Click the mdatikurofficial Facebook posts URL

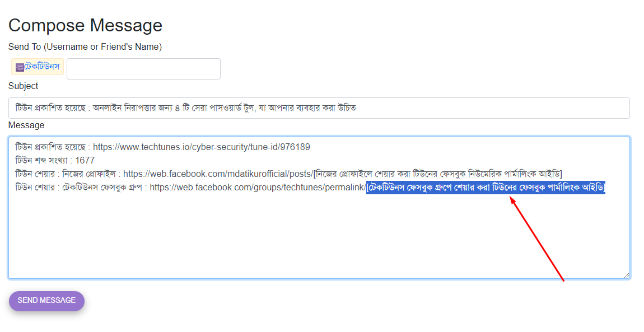218,174
